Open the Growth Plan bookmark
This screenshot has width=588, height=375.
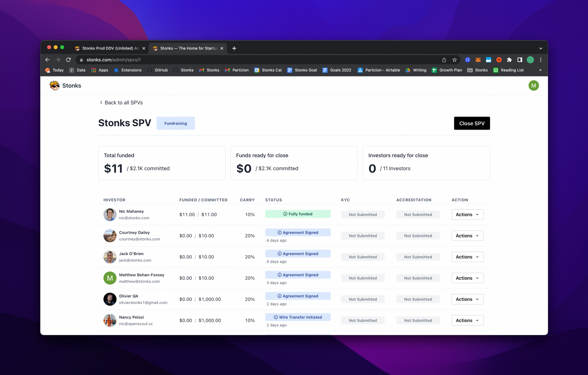point(447,70)
